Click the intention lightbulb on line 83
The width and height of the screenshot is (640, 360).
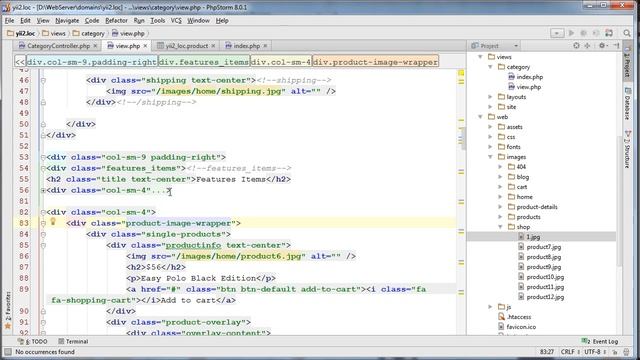pyautogui.click(x=53, y=222)
